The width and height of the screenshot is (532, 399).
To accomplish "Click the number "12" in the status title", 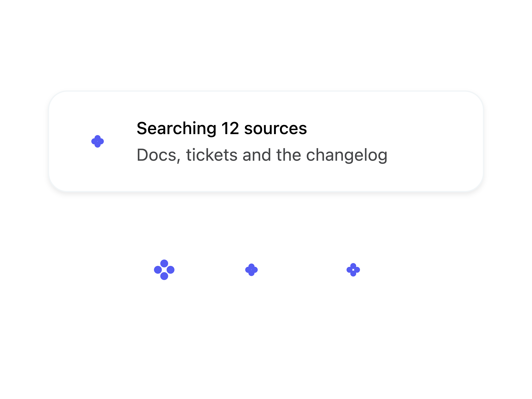I will pyautogui.click(x=230, y=128).
